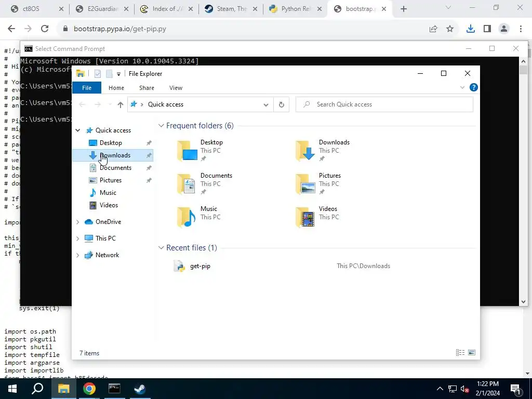Select the Documents folder icon in Frequent folders
532x399 pixels.
(x=187, y=183)
